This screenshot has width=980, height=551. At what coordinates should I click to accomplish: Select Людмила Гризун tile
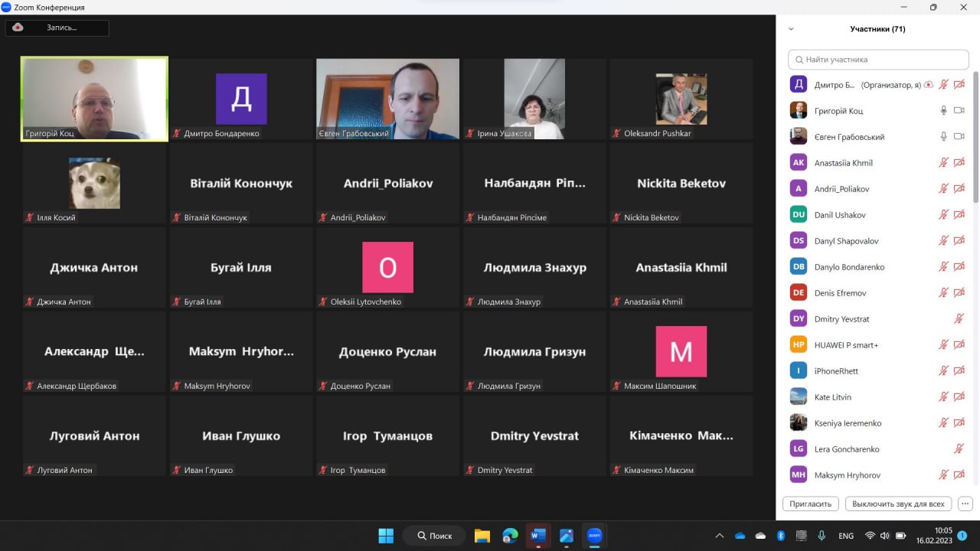pyautogui.click(x=534, y=352)
